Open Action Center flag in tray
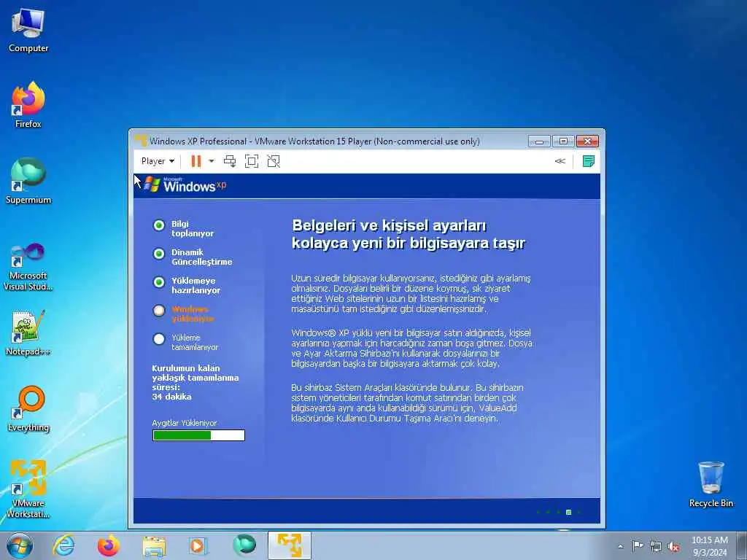 [x=638, y=546]
